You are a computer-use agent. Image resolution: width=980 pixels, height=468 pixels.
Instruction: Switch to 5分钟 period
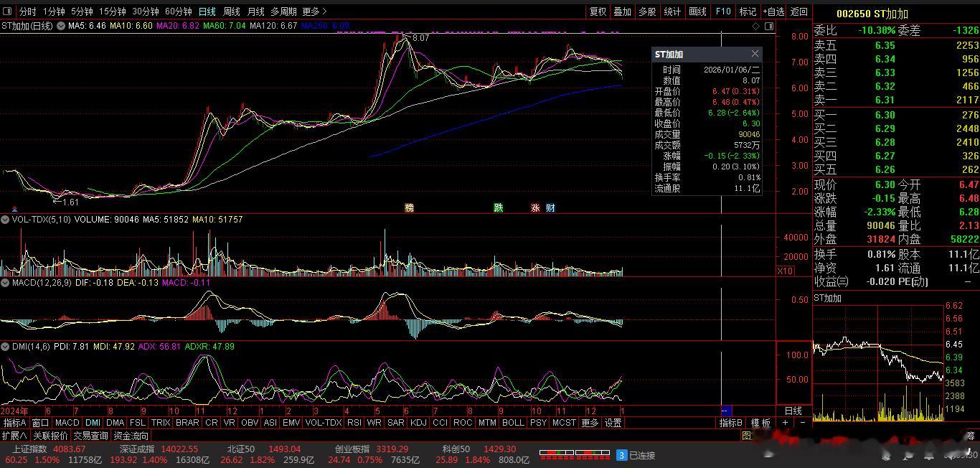[x=82, y=11]
